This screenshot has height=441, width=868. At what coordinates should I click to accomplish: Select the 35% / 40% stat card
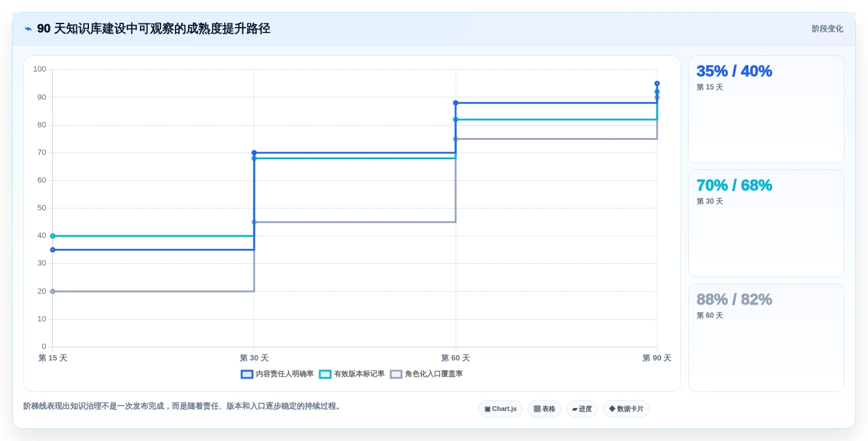(766, 109)
